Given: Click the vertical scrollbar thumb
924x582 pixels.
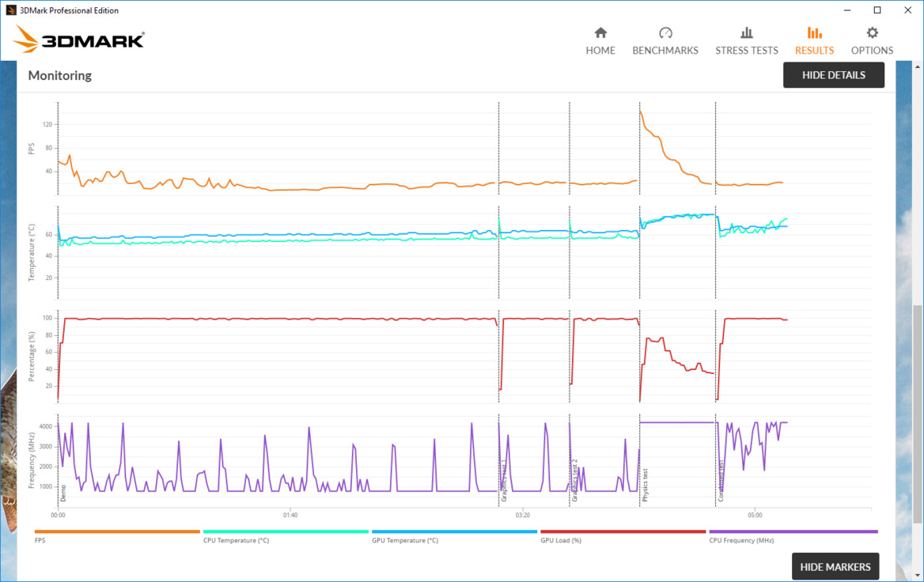Looking at the screenshot, I should (x=918, y=414).
